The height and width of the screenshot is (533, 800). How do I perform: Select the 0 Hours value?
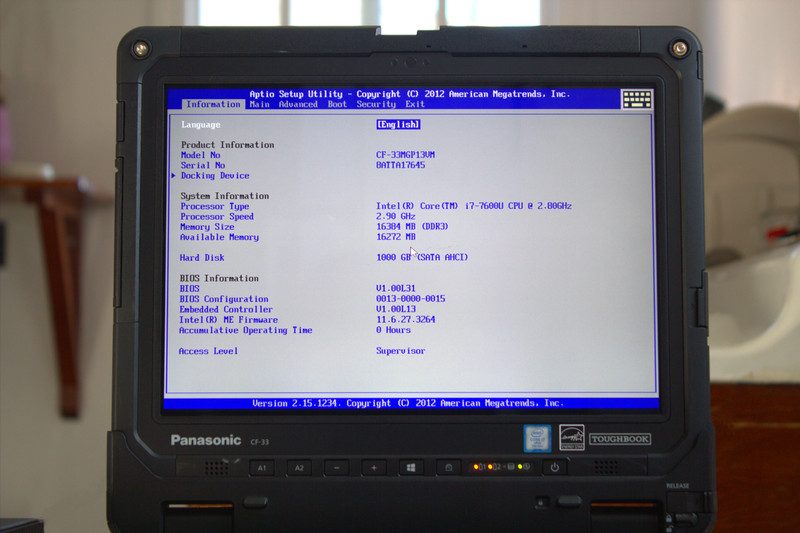click(393, 329)
